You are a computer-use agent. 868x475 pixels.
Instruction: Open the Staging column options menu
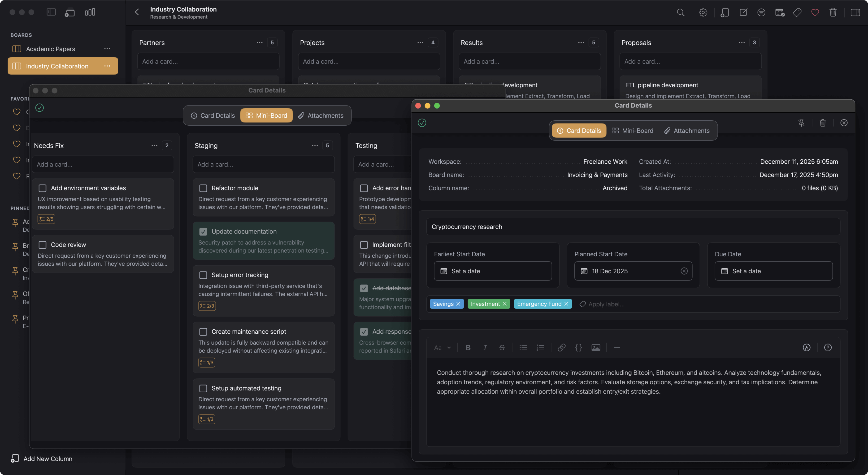(x=315, y=145)
